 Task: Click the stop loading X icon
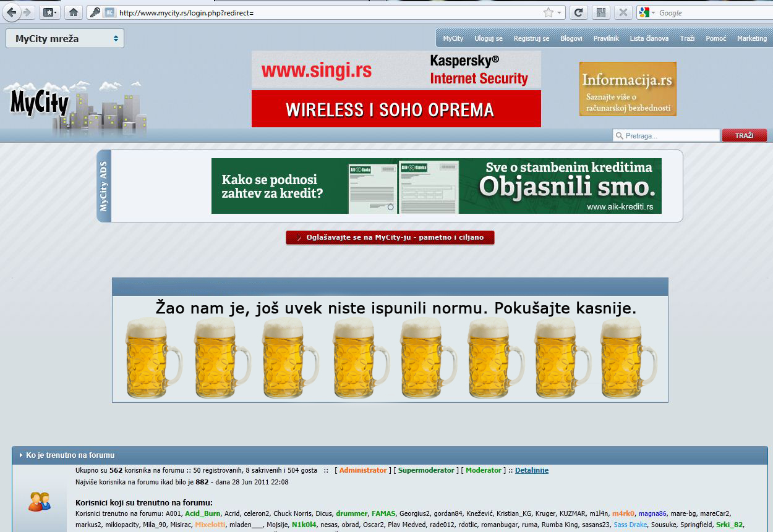pos(623,12)
